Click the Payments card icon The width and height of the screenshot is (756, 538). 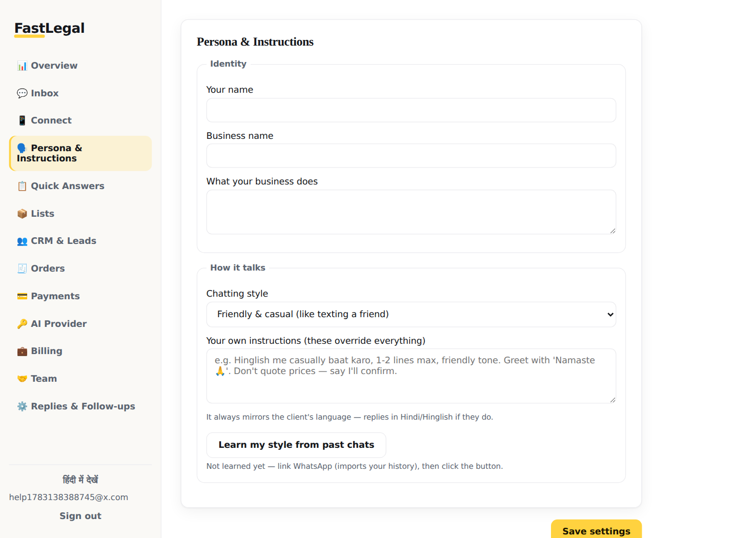pyautogui.click(x=22, y=296)
